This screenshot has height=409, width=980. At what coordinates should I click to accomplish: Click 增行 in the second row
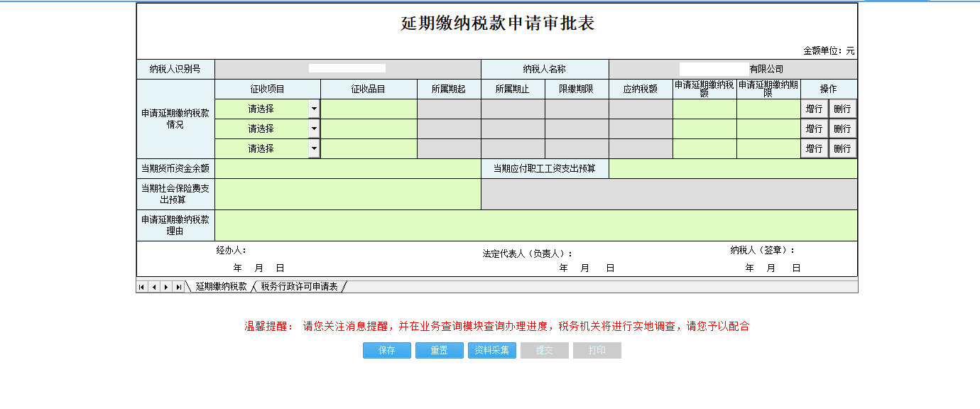(x=815, y=129)
